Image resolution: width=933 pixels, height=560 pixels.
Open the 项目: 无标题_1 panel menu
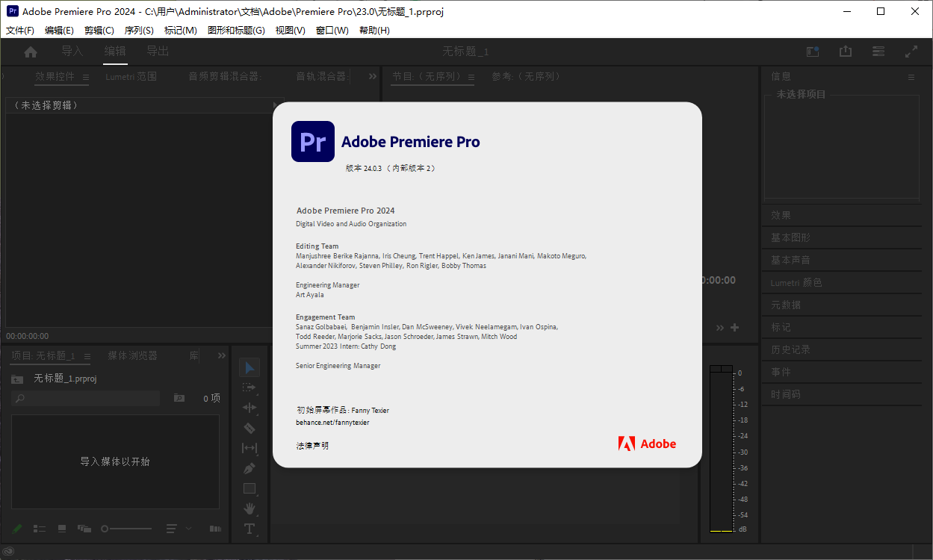click(87, 356)
